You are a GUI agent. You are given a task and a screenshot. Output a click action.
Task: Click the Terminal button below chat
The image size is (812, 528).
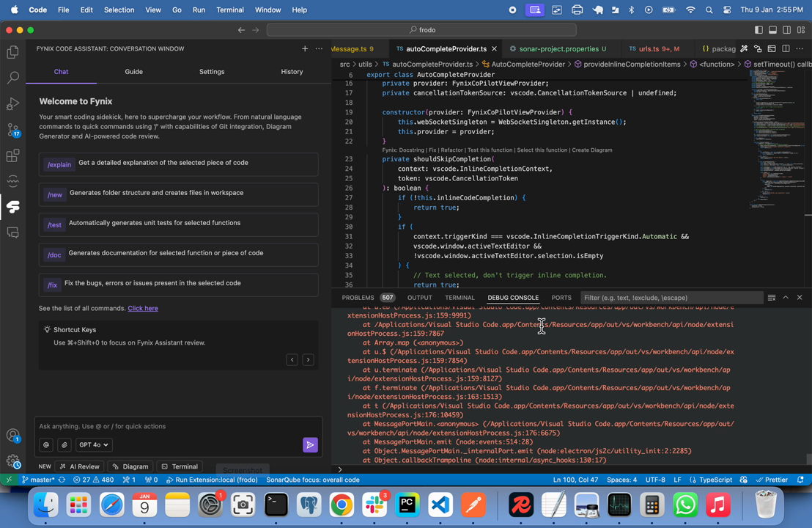tap(180, 466)
